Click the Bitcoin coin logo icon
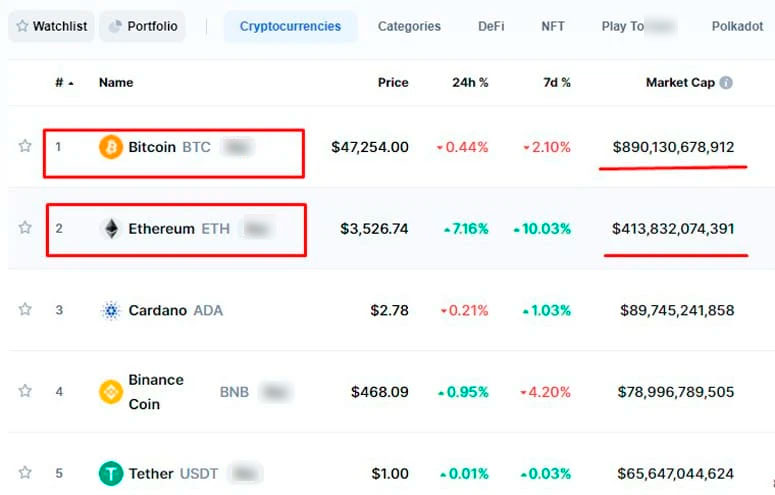This screenshot has height=495, width=775. pos(111,148)
